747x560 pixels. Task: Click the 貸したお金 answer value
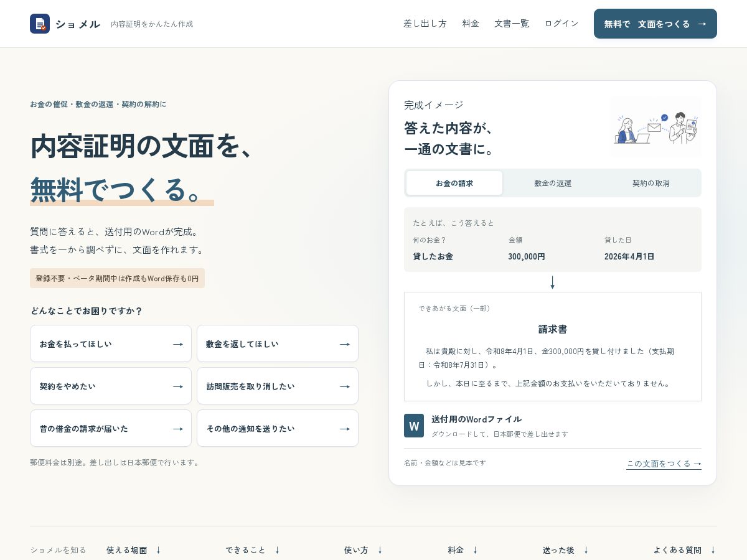433,256
